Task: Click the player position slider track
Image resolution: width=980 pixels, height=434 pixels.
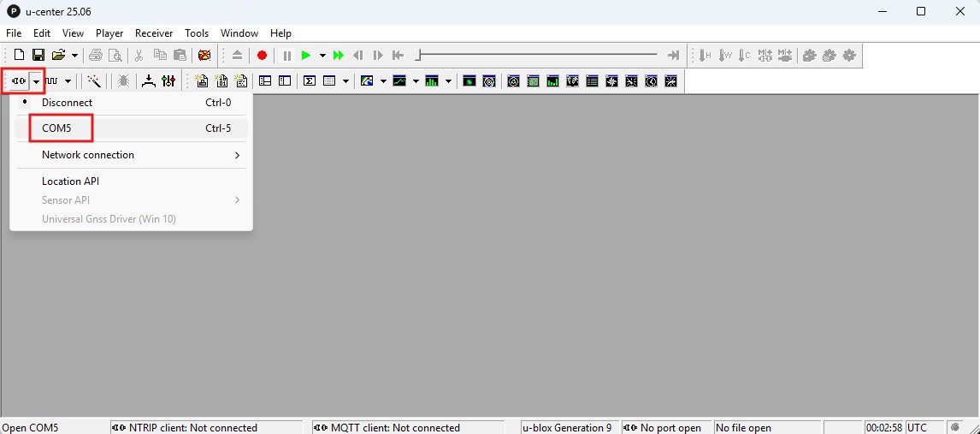Action: coord(537,56)
